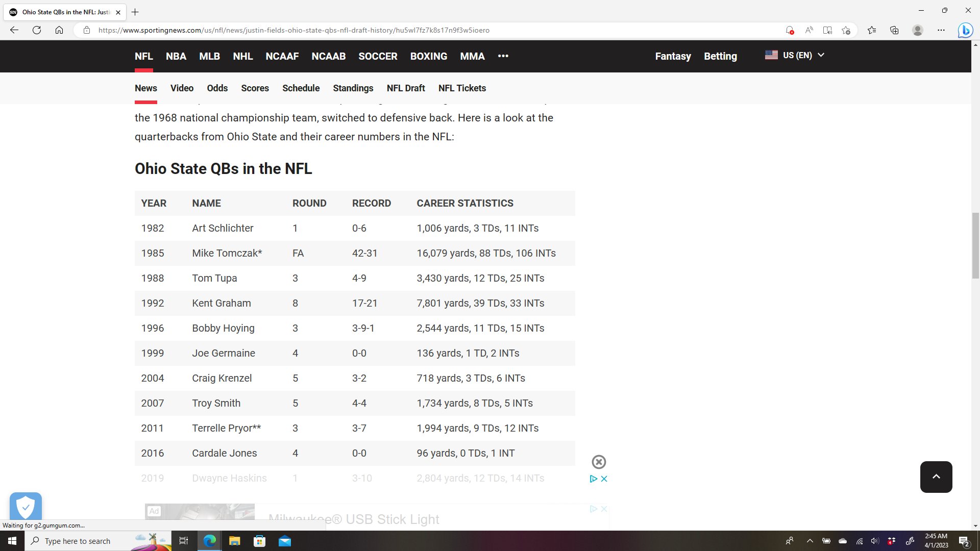Click the page vertical scrollbar thumb
Screen dimensions: 980x551
point(975,246)
